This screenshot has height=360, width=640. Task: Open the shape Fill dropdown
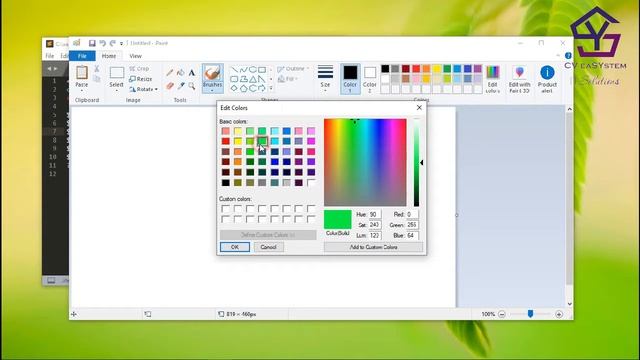288,79
